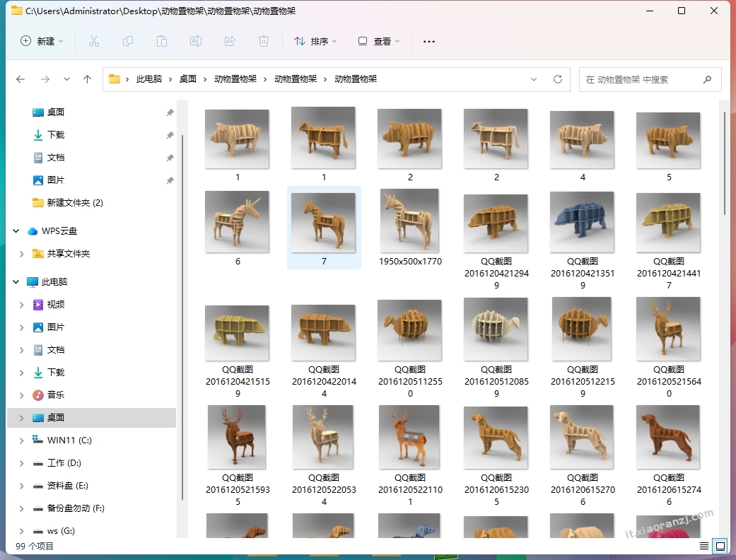This screenshot has width=736, height=560.
Task: Expand the address bar history dropdown
Action: (534, 79)
